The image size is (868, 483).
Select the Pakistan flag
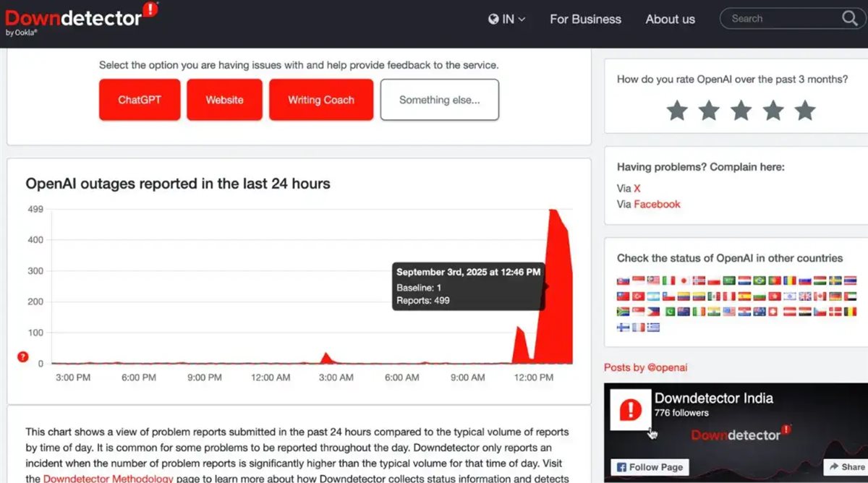point(671,312)
